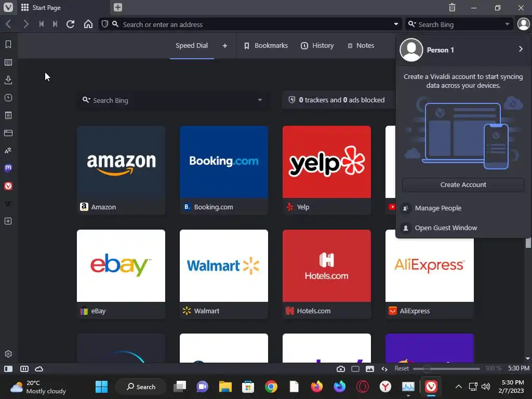Open the Translate panel

[8, 151]
